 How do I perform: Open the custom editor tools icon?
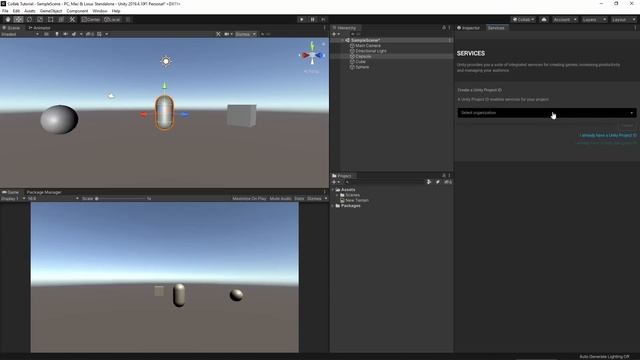[72, 20]
